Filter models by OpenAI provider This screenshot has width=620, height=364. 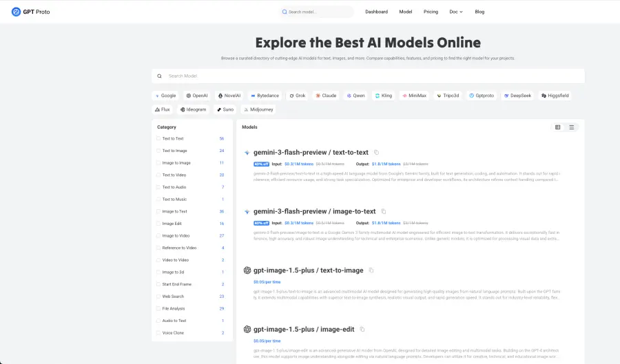[x=197, y=96]
